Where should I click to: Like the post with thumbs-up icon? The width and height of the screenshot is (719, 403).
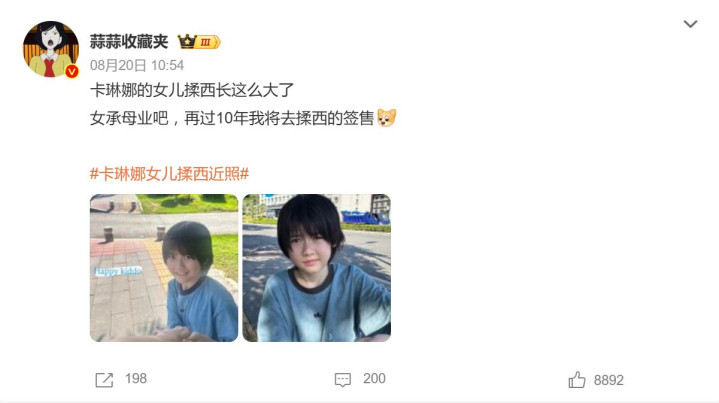pos(577,380)
